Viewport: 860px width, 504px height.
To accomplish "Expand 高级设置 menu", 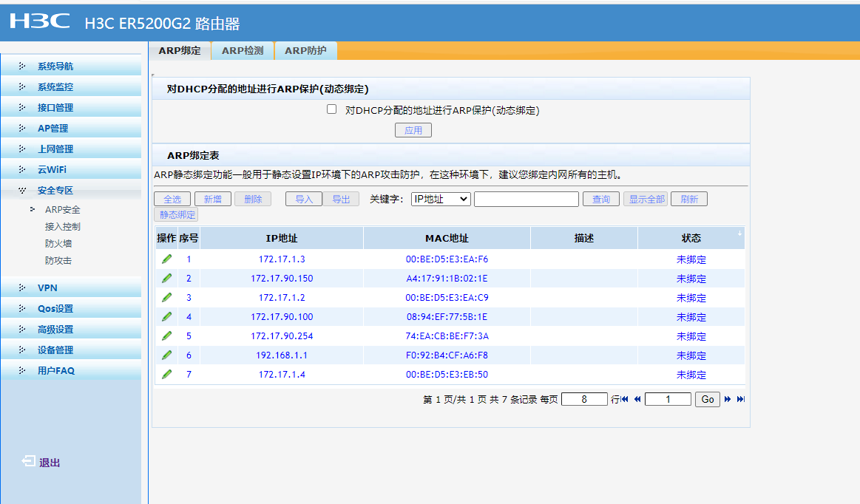I will [71, 330].
